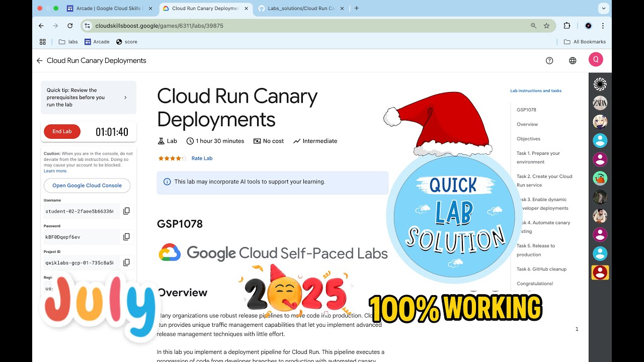Open the score bookmark
The image size is (644, 362).
pos(127,42)
